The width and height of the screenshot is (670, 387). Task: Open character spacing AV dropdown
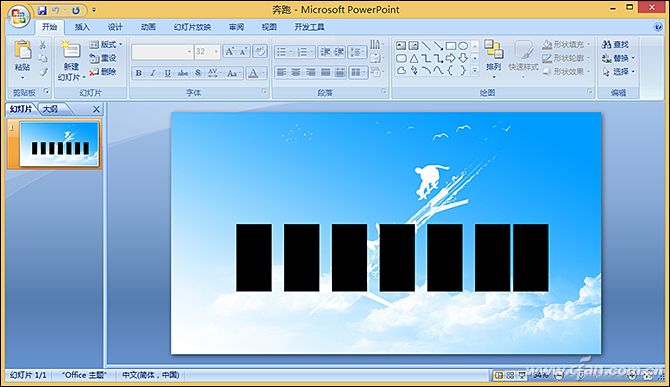[x=214, y=73]
